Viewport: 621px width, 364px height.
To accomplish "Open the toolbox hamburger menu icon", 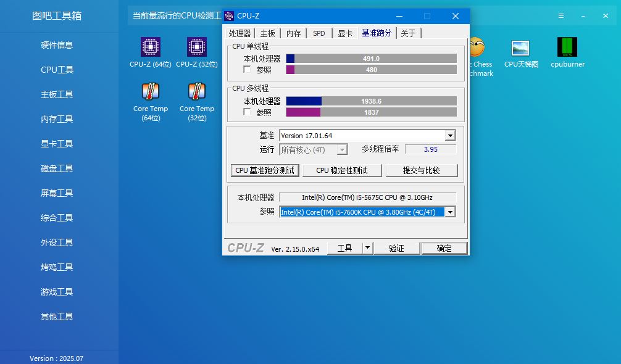I will (x=561, y=16).
